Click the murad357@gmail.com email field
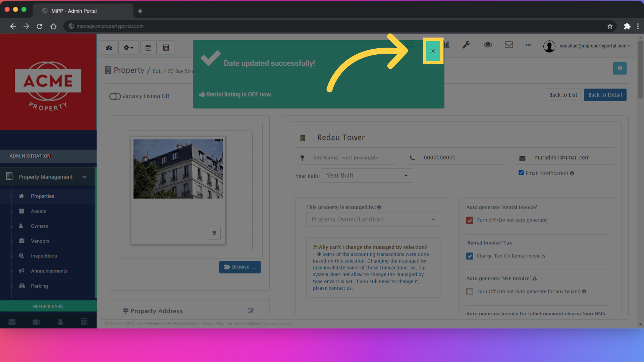The image size is (644, 362). pos(565,158)
